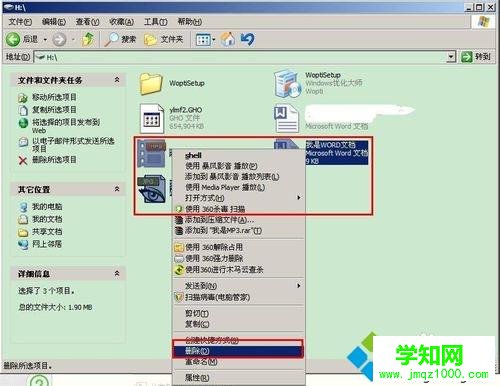Click publish selected items to Web icon
The image size is (500, 386).
[23, 123]
